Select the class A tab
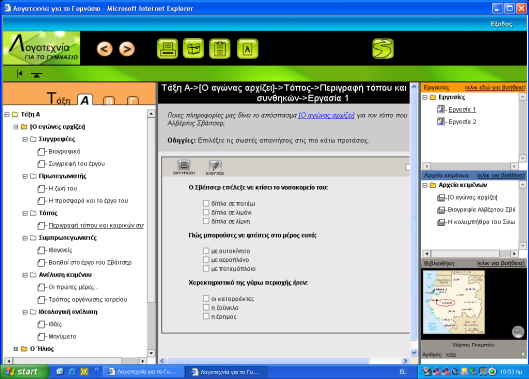Image resolution: width=529 pixels, height=379 pixels. click(85, 100)
